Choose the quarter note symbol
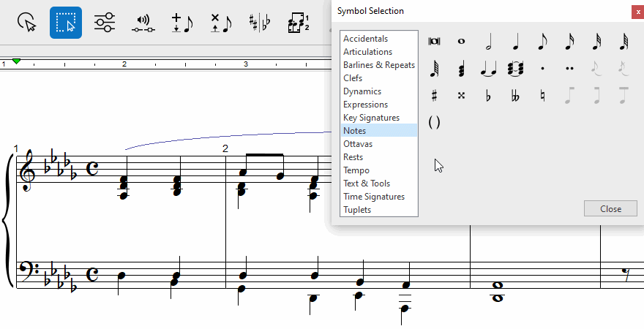The width and height of the screenshot is (644, 329). (x=515, y=42)
